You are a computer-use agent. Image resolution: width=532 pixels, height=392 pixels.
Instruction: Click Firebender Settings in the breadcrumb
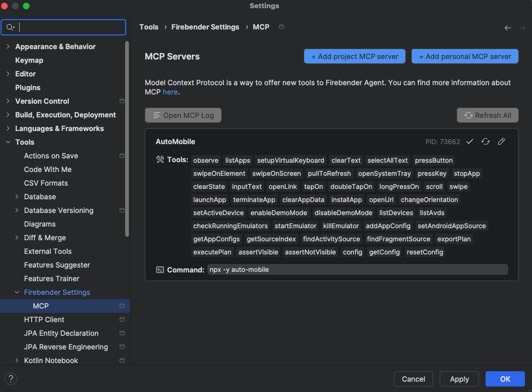pos(205,27)
